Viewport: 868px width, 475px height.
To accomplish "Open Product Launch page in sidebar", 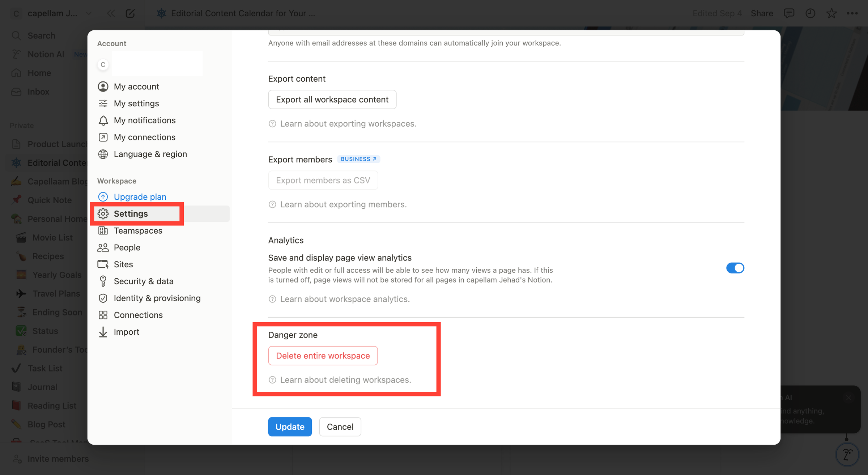I will click(57, 144).
